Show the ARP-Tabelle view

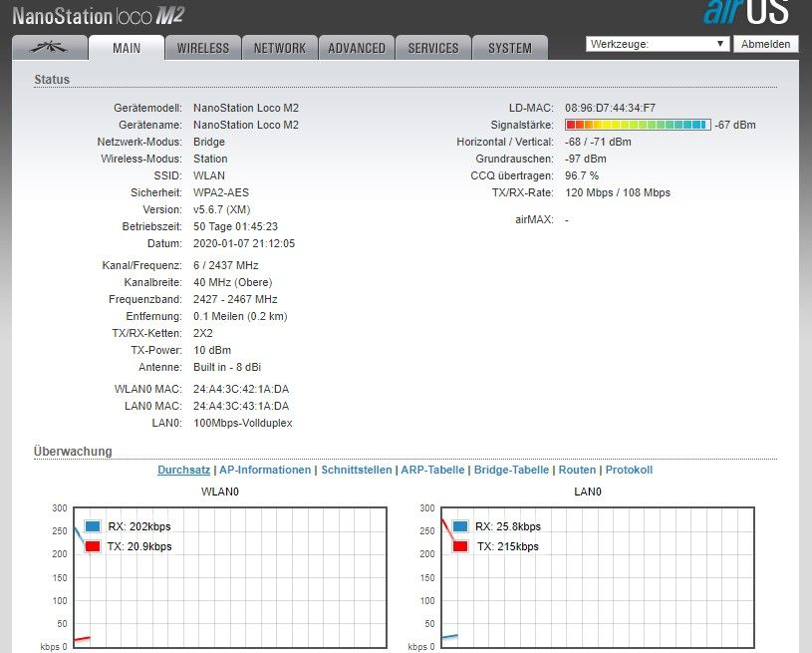[432, 470]
